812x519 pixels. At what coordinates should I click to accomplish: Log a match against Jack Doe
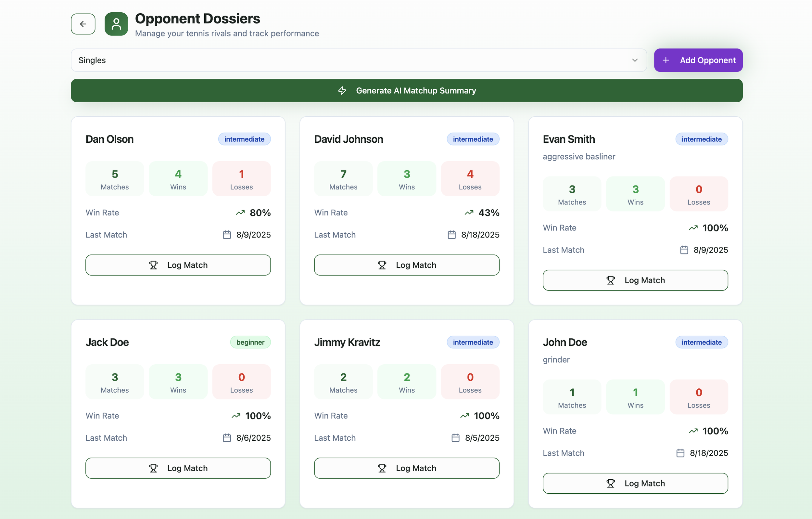178,468
